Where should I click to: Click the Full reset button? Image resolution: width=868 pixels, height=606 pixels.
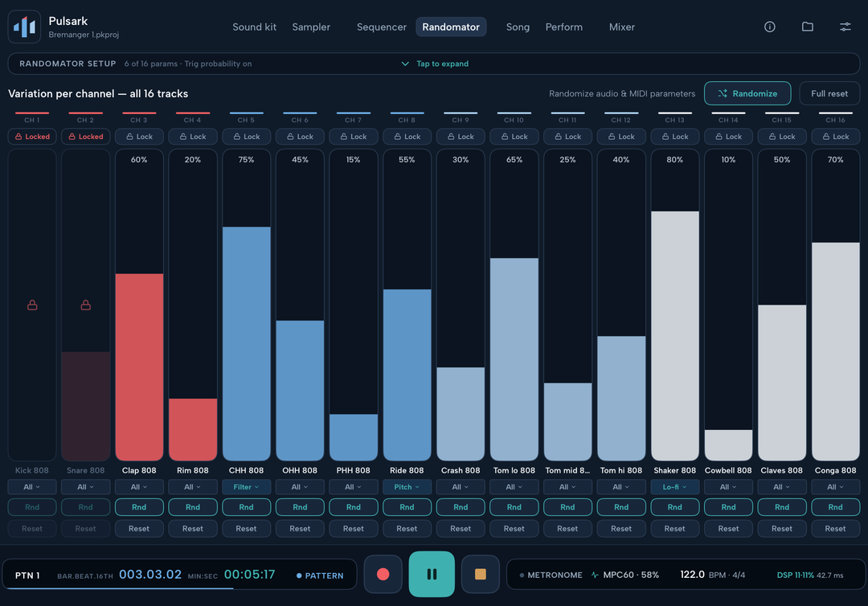click(829, 93)
